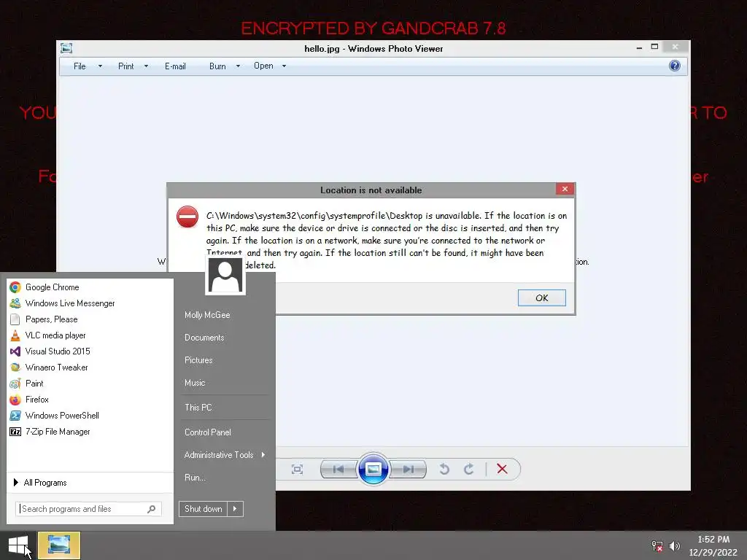Click the user account picture
The image size is (747, 560).
click(x=225, y=275)
